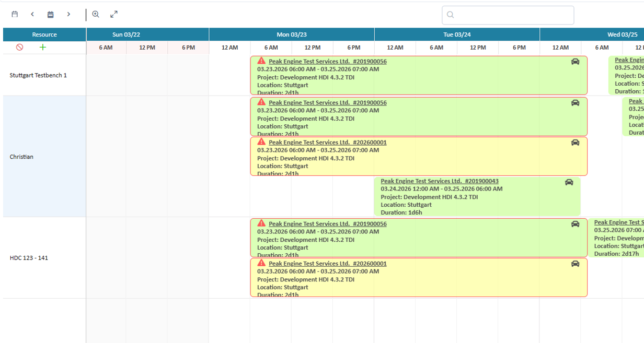This screenshot has width=644, height=343.
Task: Click 12 PM time slot under Mon 03/23
Action: (313, 48)
